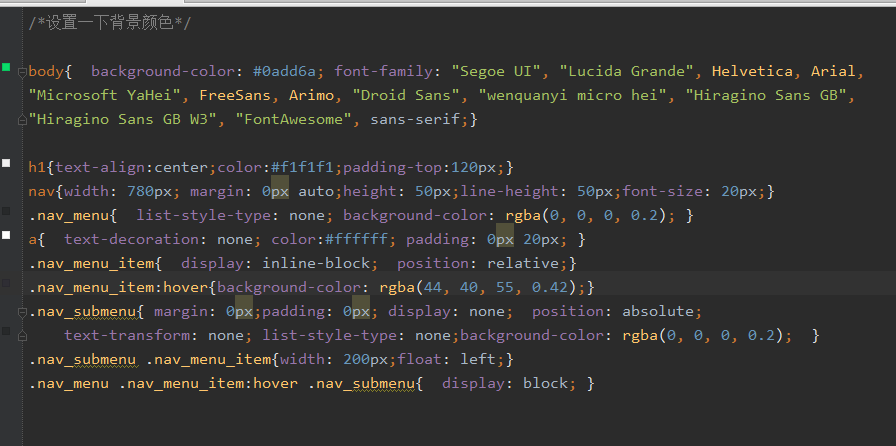The width and height of the screenshot is (896, 446).
Task: Open the white gutter swatch beside the a rule
Action: coord(6,235)
